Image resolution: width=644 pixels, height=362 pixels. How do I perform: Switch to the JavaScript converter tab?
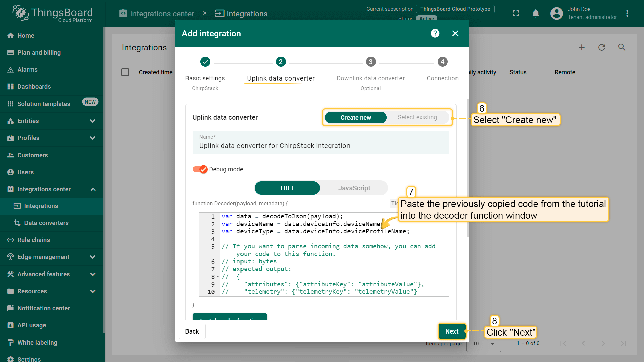(x=354, y=188)
